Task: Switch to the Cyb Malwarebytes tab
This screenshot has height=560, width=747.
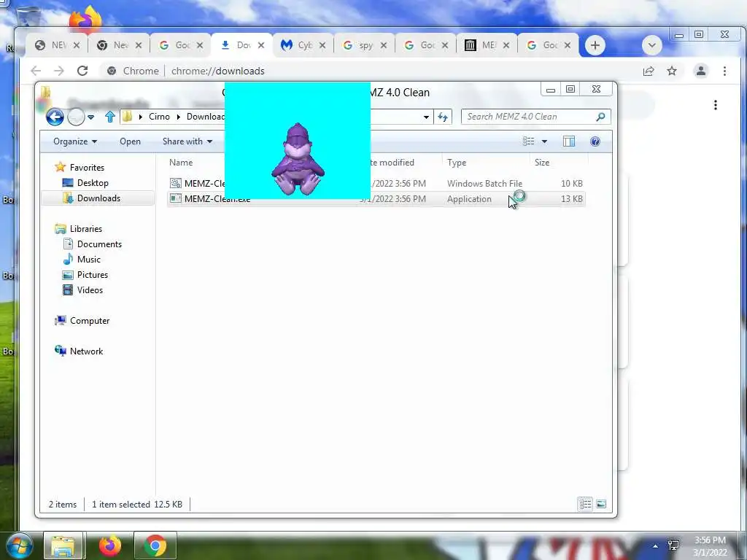Action: point(303,45)
